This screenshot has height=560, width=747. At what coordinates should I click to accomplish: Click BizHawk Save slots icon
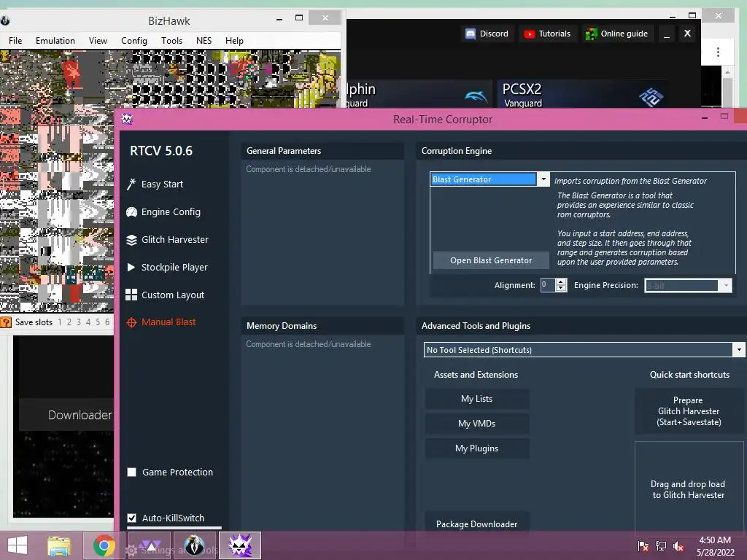point(6,322)
